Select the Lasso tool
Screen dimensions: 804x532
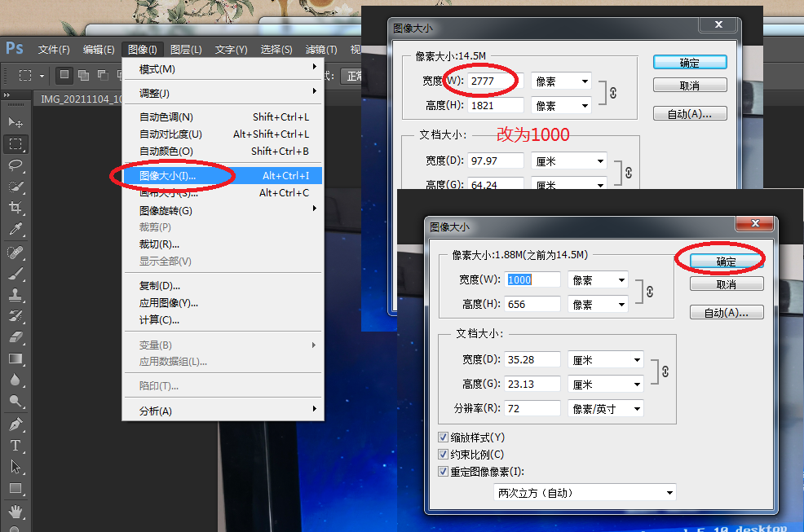click(x=15, y=165)
